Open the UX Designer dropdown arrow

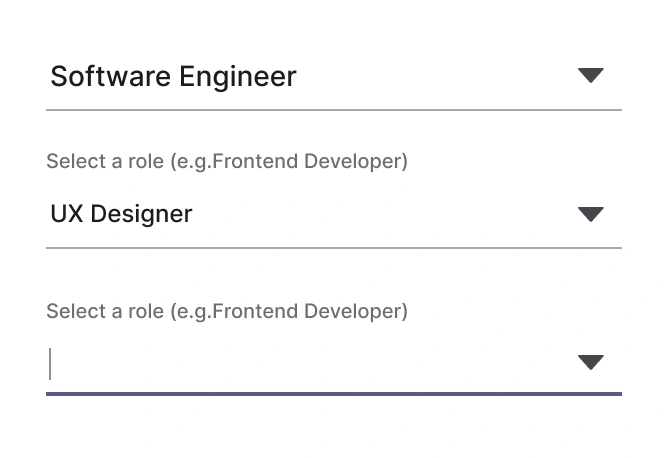point(591,213)
